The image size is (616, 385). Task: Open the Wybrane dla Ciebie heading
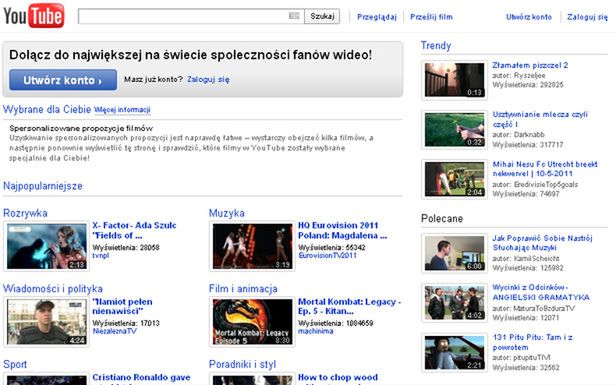47,109
